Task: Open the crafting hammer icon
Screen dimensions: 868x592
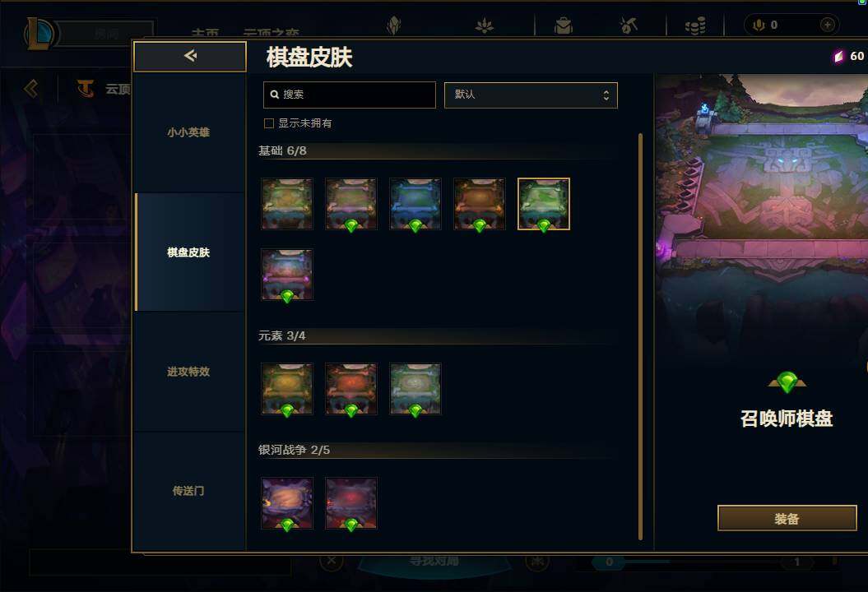Action: pyautogui.click(x=629, y=25)
